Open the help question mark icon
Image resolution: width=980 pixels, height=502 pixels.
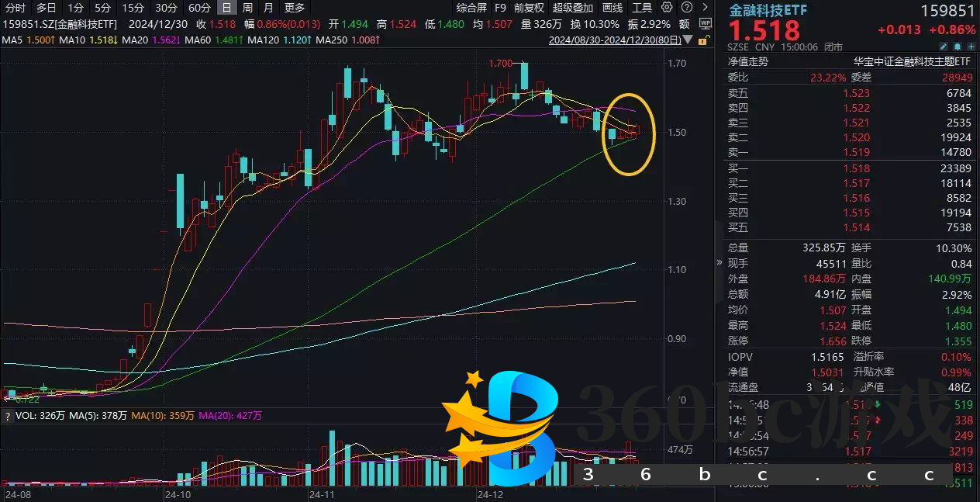(687, 8)
